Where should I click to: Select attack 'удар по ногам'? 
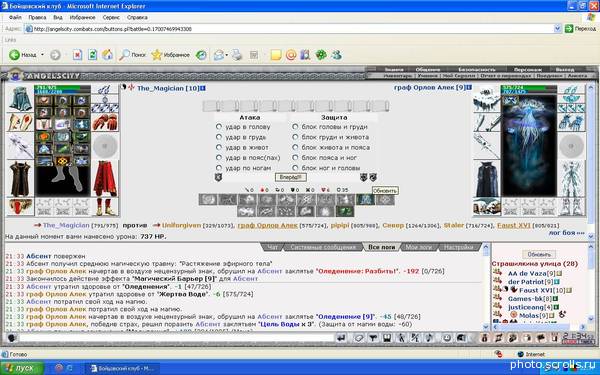(x=218, y=168)
